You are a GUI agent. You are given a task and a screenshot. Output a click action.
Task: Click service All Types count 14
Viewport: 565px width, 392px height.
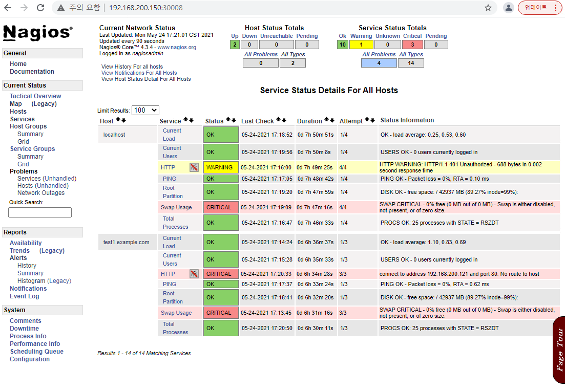click(x=411, y=63)
